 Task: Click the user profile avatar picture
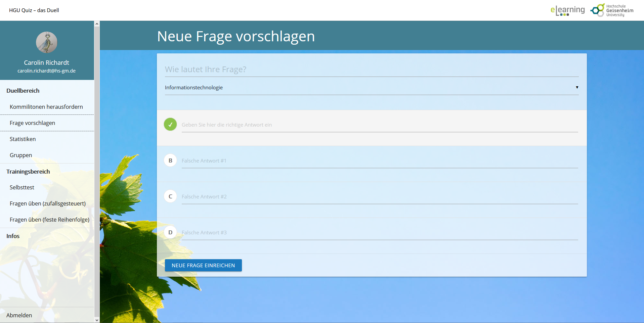tap(46, 42)
